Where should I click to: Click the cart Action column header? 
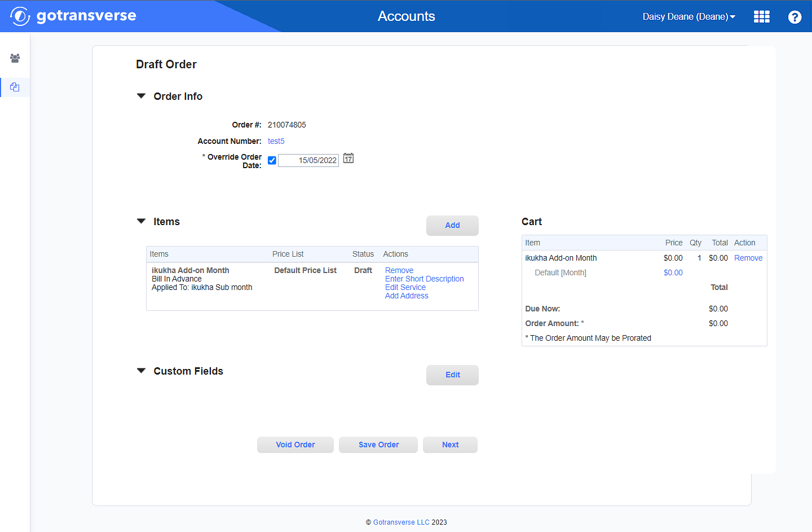pos(744,243)
